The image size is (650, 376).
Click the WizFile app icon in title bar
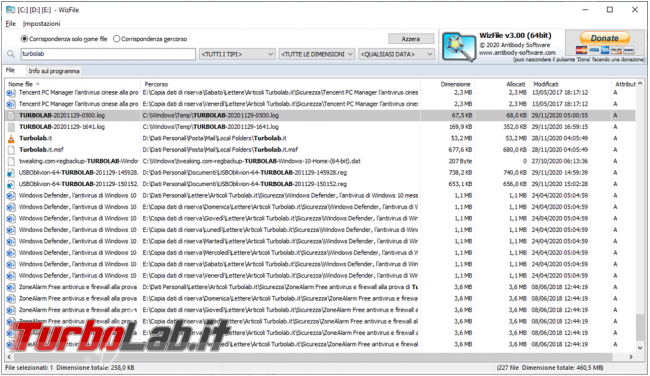(10, 10)
